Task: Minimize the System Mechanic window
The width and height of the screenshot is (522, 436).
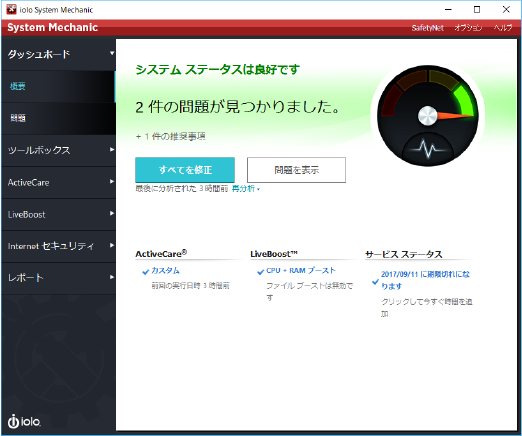Action: [448, 10]
